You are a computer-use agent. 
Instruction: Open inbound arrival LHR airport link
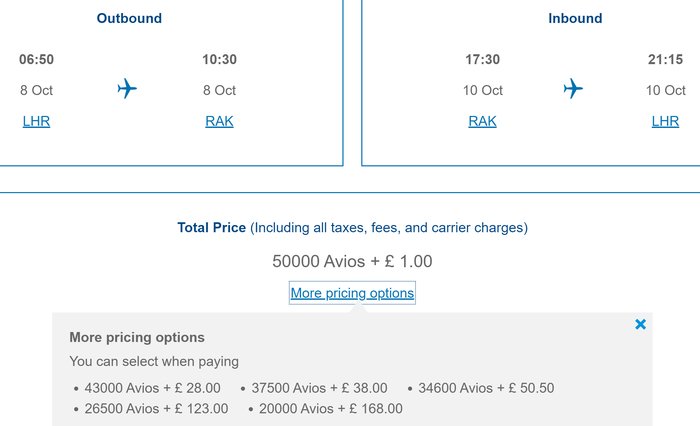665,121
